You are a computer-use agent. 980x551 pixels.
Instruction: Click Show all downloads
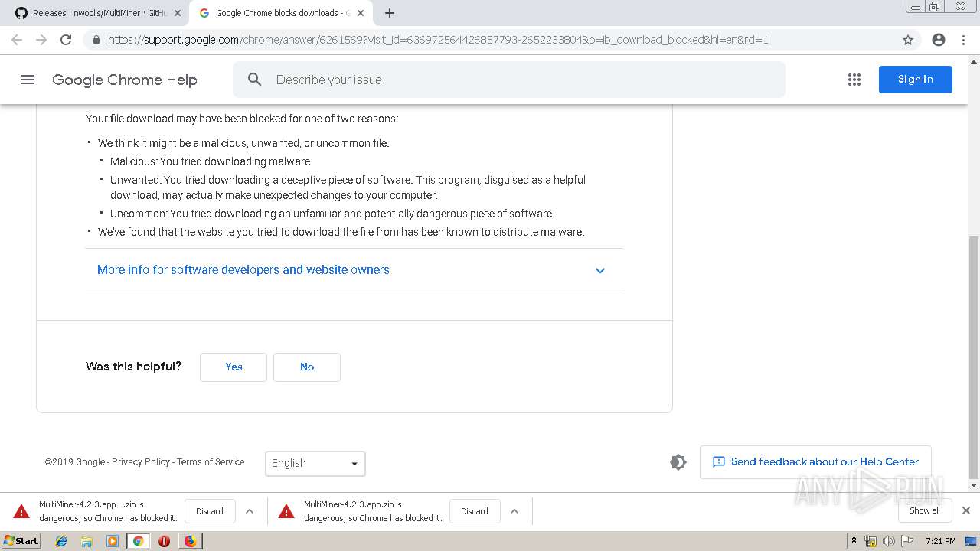pos(925,510)
